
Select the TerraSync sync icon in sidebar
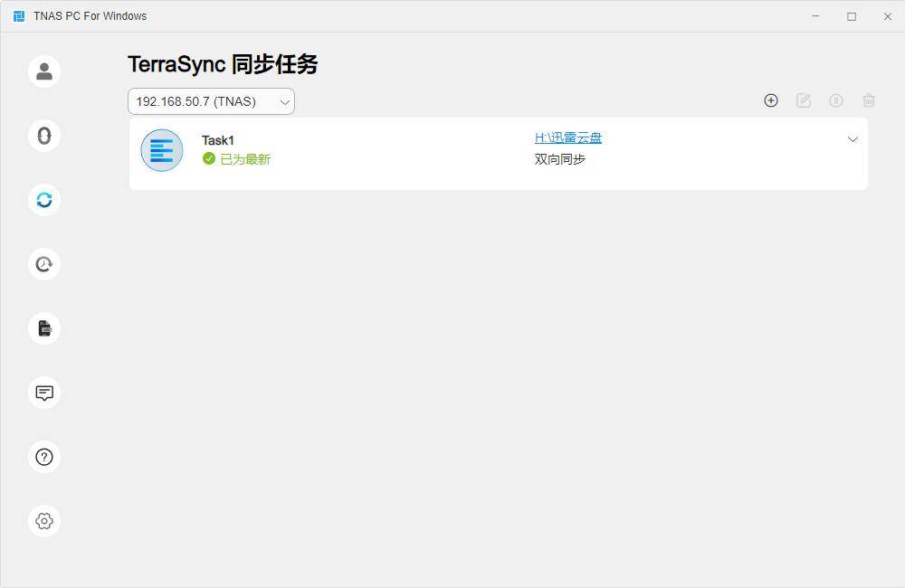pos(44,200)
